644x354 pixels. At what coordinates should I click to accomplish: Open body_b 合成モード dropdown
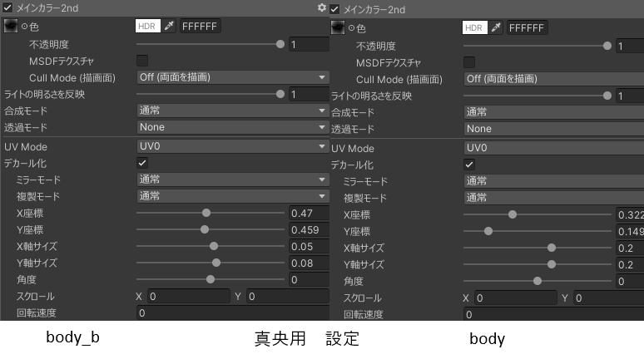[232, 111]
